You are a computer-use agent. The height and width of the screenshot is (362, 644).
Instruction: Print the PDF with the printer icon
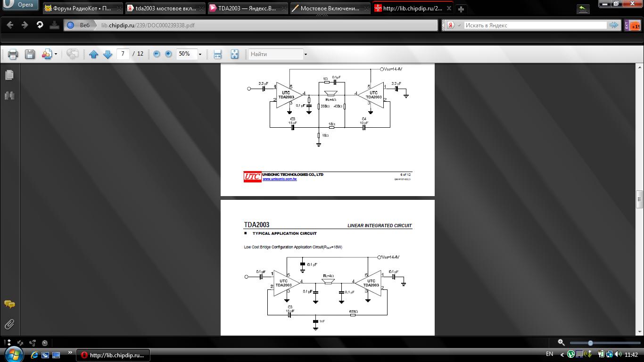click(13, 54)
